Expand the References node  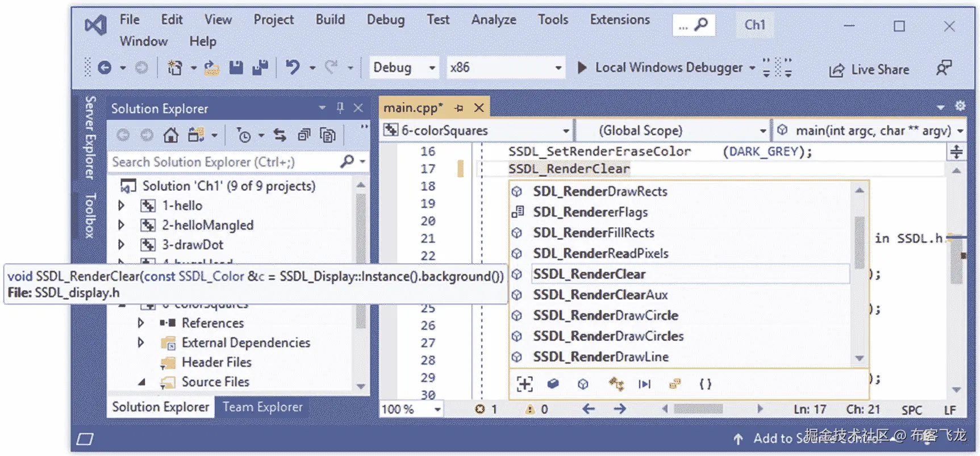[141, 323]
